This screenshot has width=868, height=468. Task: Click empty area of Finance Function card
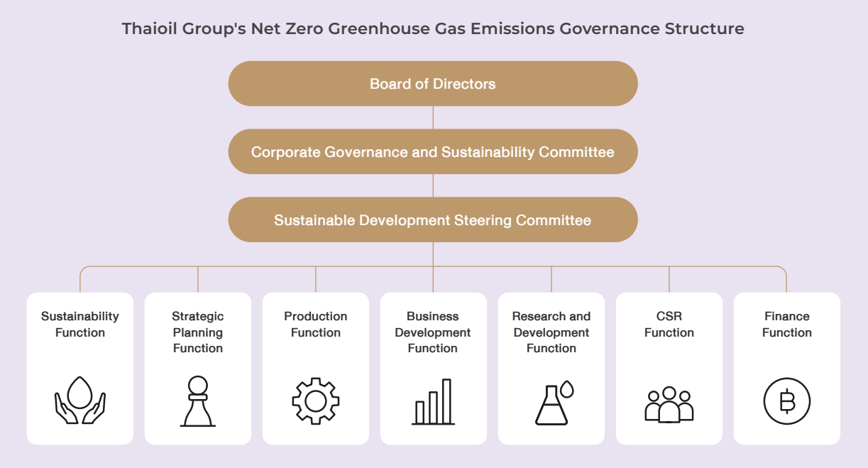[x=786, y=359]
